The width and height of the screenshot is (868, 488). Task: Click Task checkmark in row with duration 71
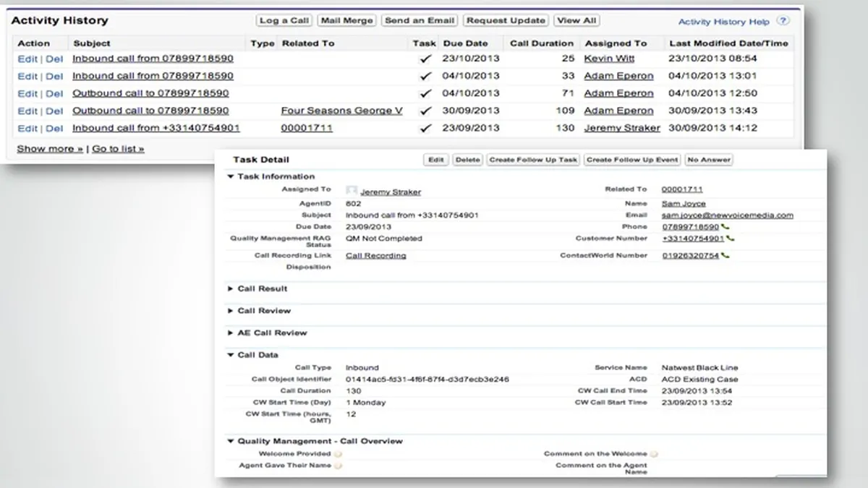[x=425, y=94]
